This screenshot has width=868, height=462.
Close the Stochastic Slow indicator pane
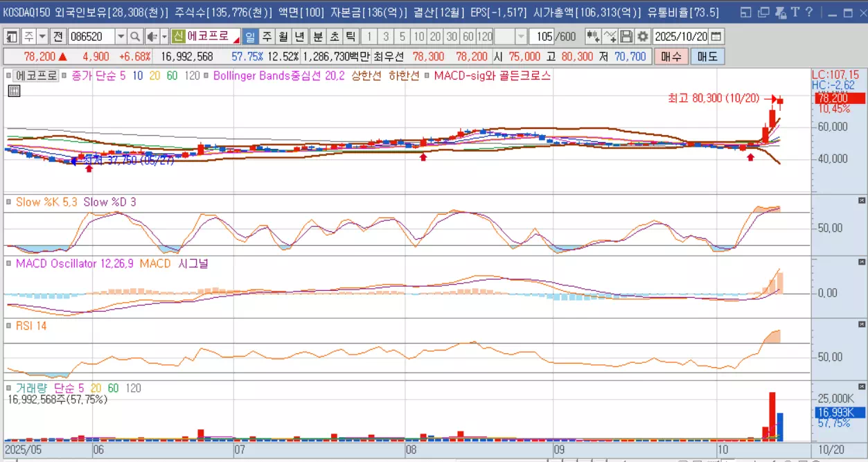(862, 199)
